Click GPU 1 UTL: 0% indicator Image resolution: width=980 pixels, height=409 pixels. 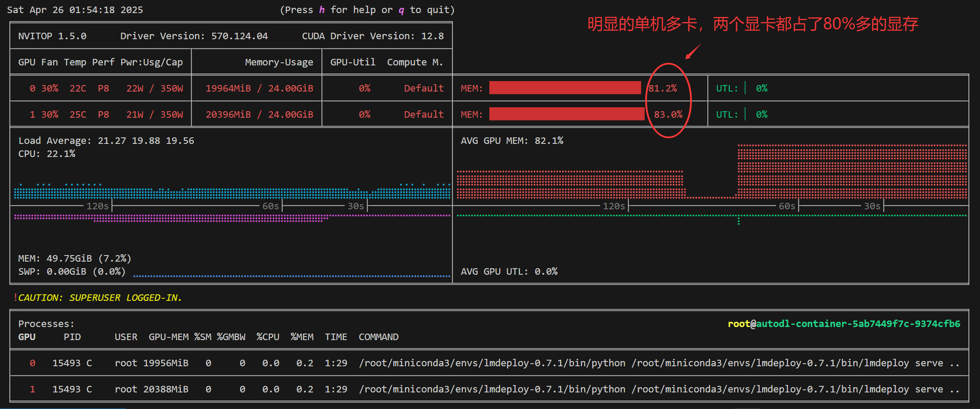point(742,114)
